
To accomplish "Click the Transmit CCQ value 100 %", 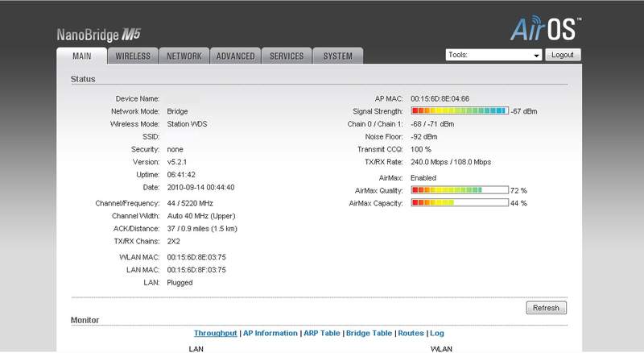I will click(421, 149).
